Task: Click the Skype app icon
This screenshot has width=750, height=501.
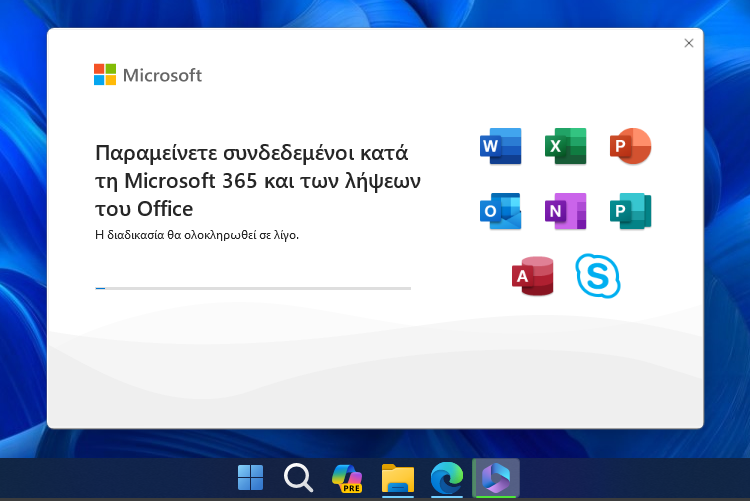Action: 598,276
